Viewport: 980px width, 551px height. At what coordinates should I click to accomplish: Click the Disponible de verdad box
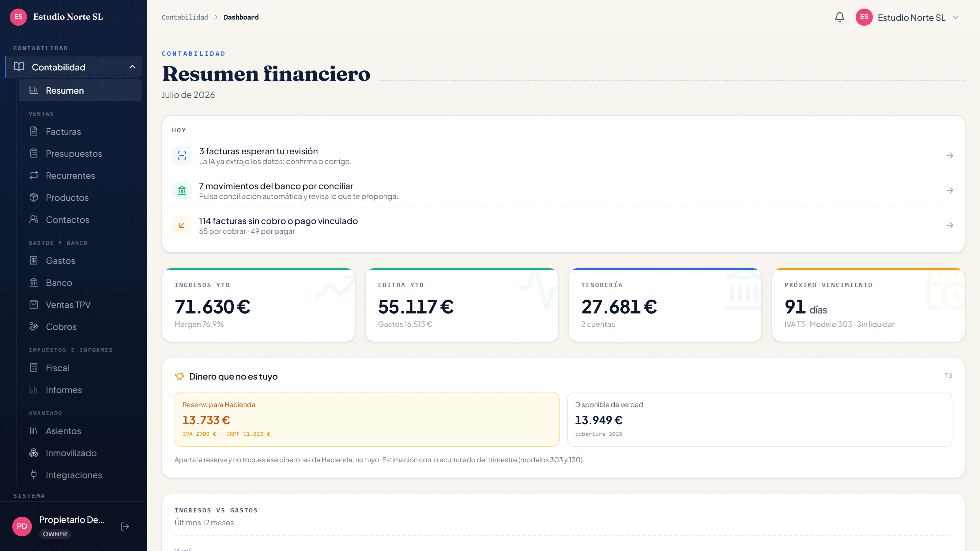coord(759,419)
